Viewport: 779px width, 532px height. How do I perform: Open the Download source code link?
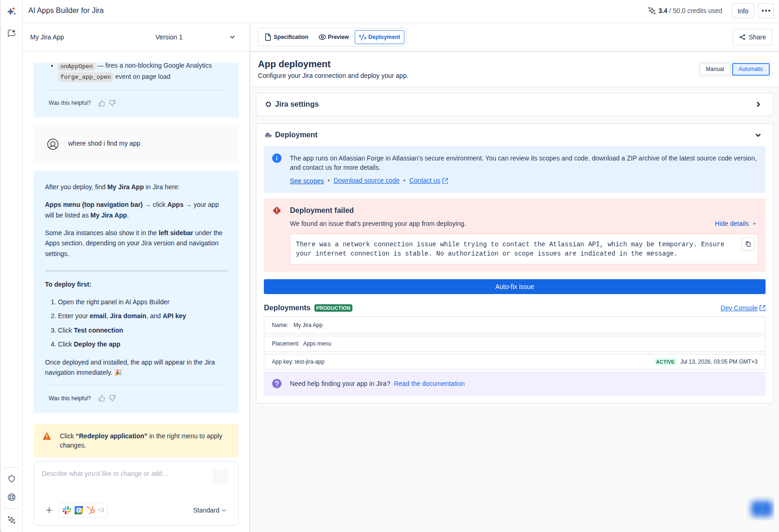point(366,180)
